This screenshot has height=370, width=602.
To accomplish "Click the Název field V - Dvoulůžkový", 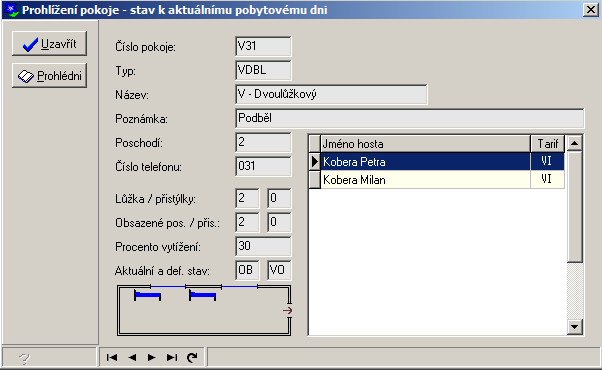I will [331, 94].
